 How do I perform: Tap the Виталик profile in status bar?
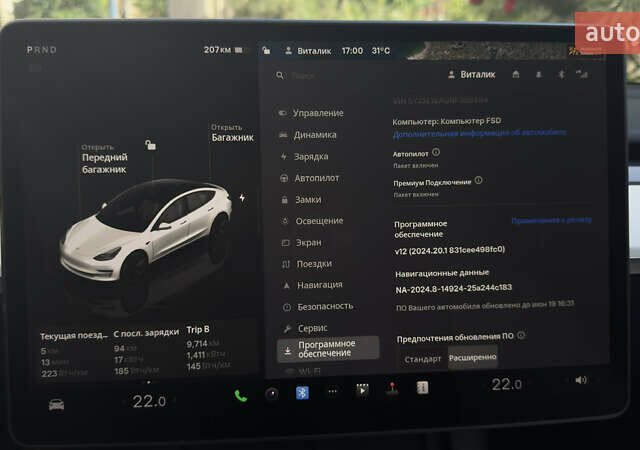click(x=308, y=51)
